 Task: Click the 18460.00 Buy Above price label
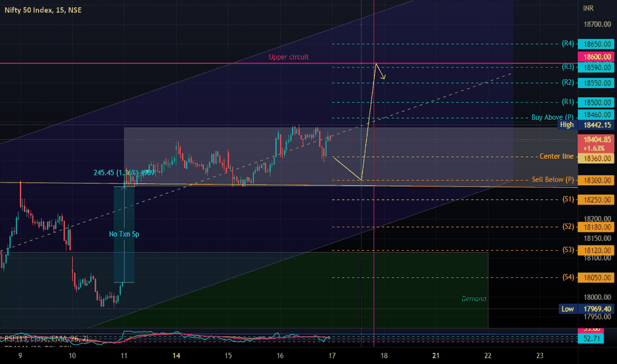coord(596,115)
